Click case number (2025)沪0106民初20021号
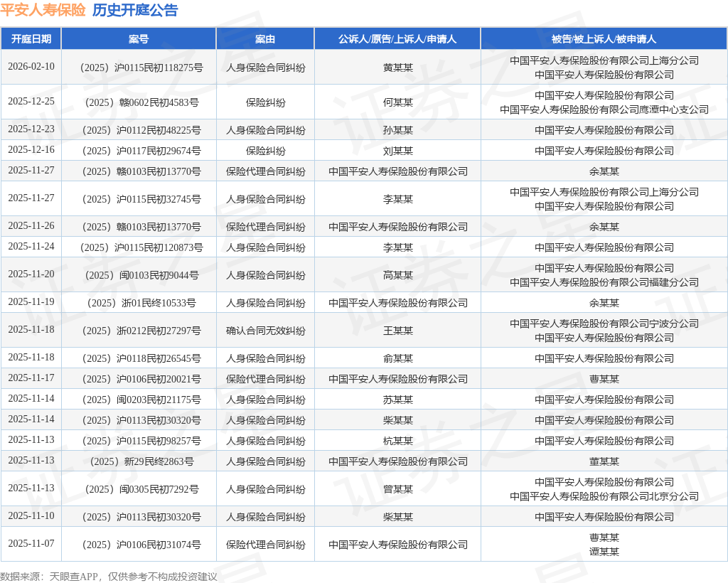This screenshot has width=728, height=583. (141, 379)
